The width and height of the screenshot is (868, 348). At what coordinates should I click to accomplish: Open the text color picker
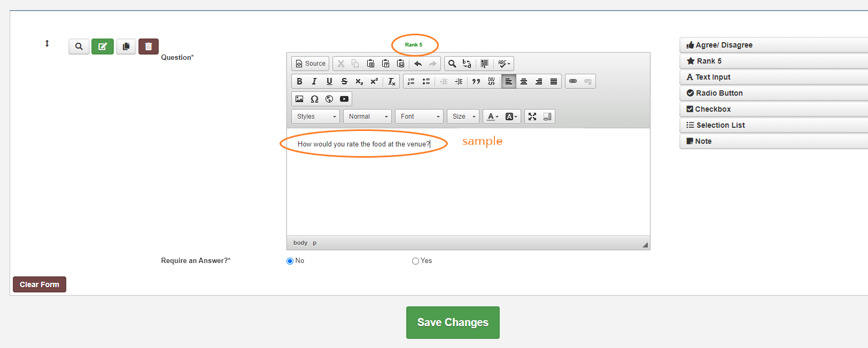pos(492,117)
